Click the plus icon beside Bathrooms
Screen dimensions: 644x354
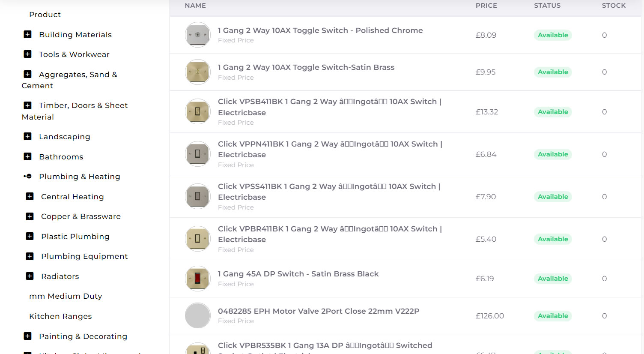pos(28,156)
